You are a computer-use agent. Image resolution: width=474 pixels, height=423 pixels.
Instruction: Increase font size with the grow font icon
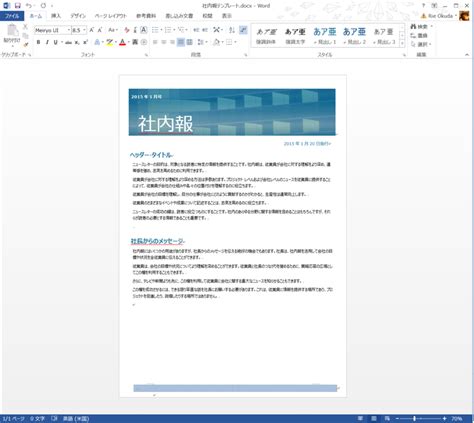[92, 30]
